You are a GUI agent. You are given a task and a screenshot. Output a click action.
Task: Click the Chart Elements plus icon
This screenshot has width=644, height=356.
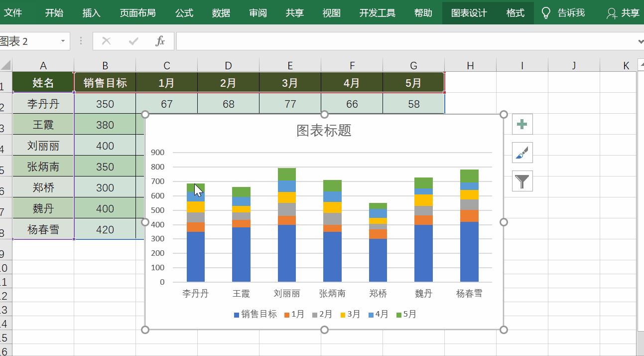point(521,124)
